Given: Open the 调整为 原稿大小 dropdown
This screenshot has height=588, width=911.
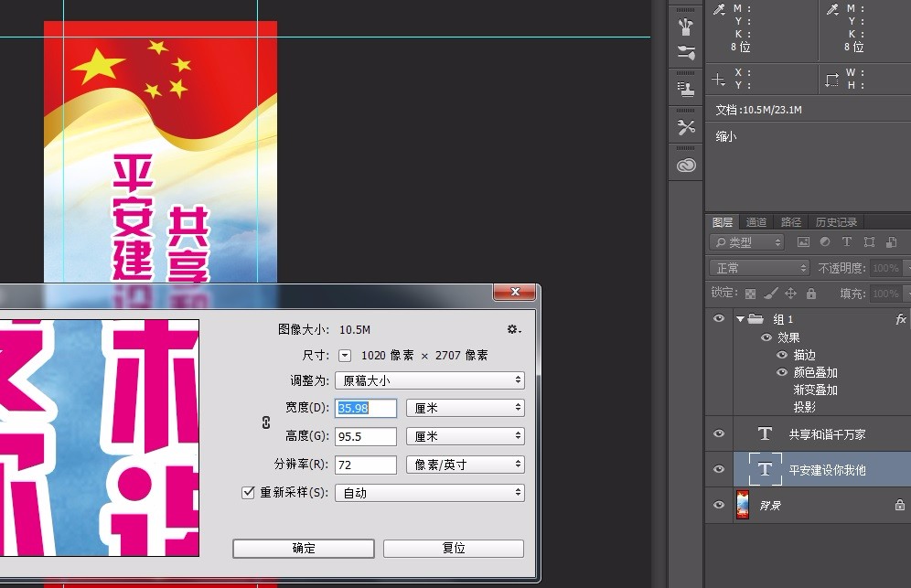Looking at the screenshot, I should pyautogui.click(x=430, y=380).
